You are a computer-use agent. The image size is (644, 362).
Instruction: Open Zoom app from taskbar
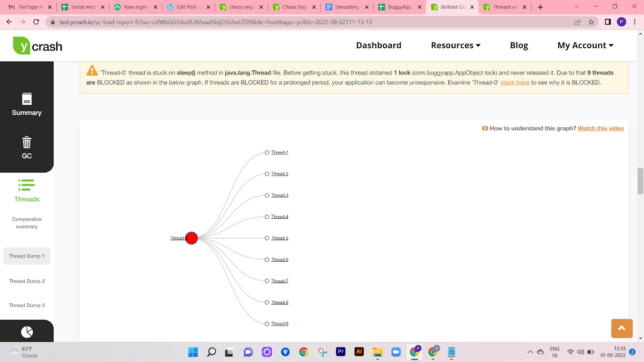[x=396, y=352]
